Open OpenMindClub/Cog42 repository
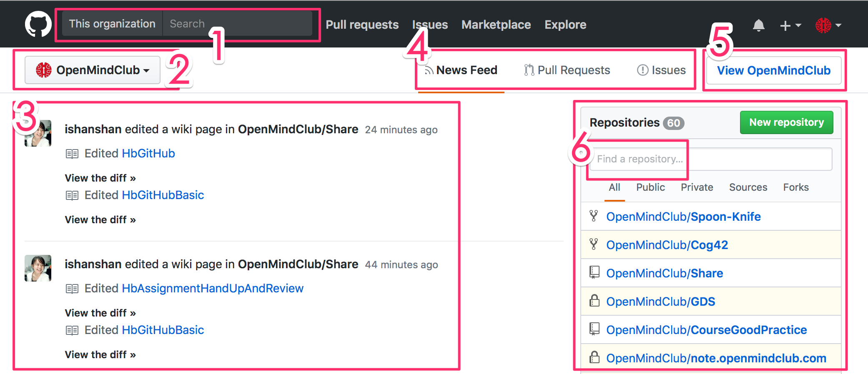 [667, 245]
